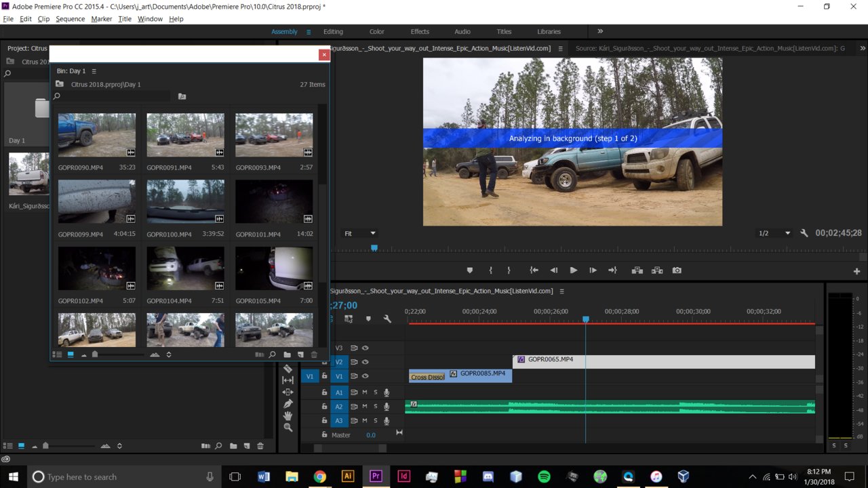
Task: Toggle V1 track output eye
Action: pyautogui.click(x=365, y=376)
